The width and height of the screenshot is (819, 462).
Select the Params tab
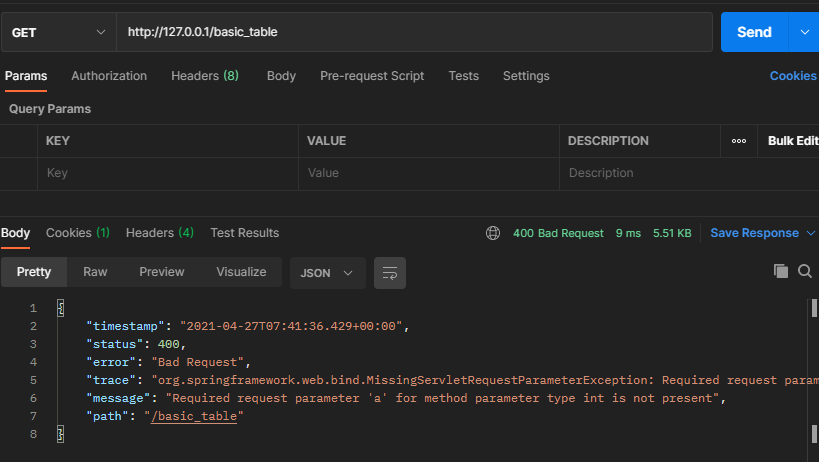tap(26, 76)
